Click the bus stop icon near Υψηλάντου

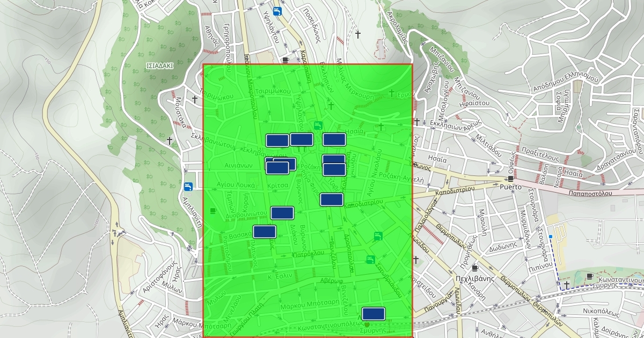click(276, 11)
